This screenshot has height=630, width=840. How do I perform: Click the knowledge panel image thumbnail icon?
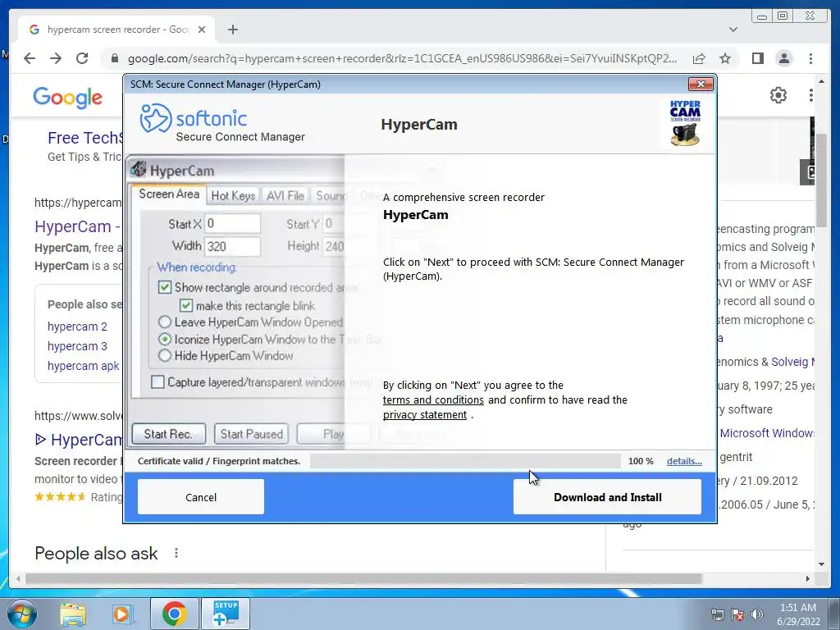[x=808, y=172]
